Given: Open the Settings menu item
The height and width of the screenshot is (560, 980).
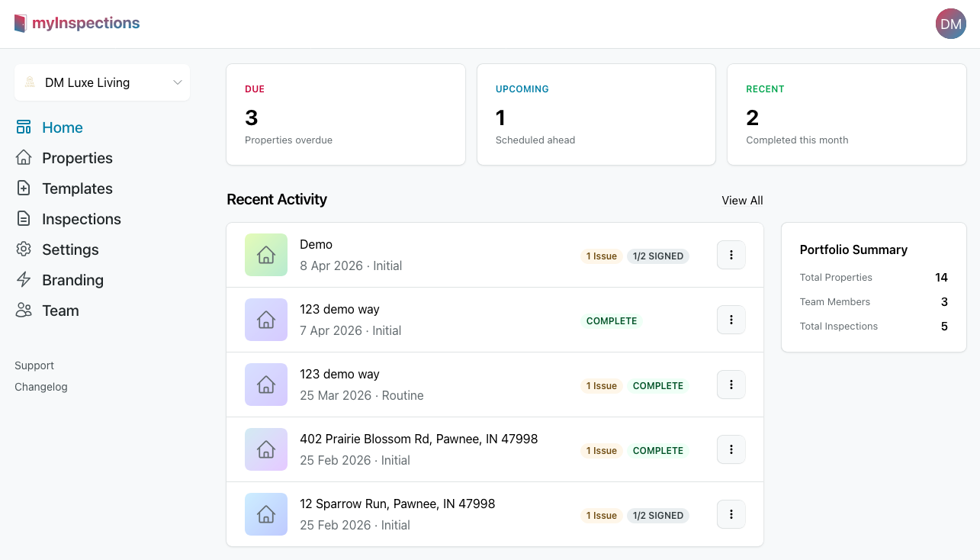Looking at the screenshot, I should click(x=70, y=249).
